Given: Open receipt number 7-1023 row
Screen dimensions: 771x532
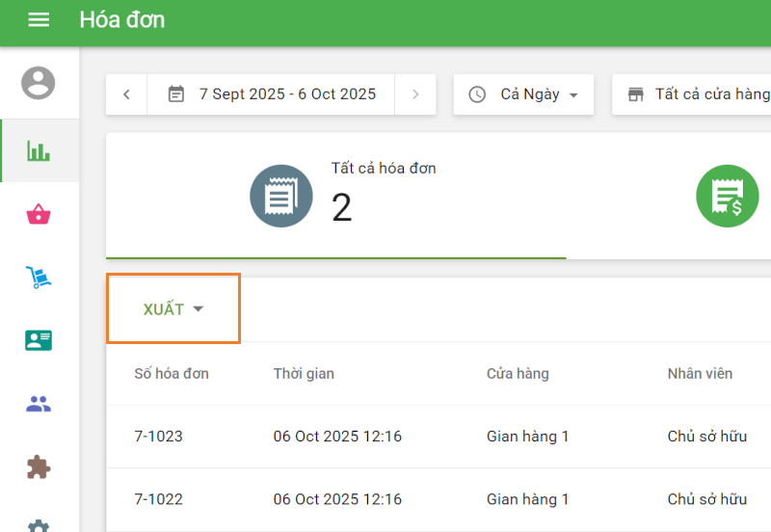Looking at the screenshot, I should click(158, 437).
